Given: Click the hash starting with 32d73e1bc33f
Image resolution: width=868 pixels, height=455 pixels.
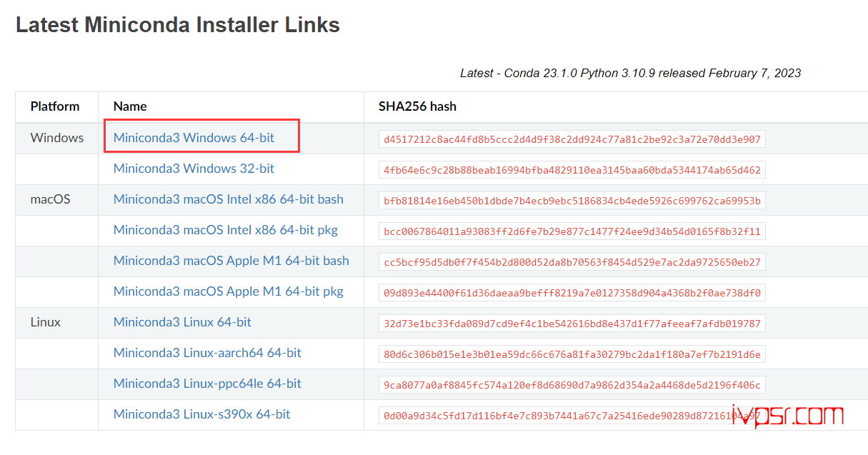Looking at the screenshot, I should click(572, 324).
